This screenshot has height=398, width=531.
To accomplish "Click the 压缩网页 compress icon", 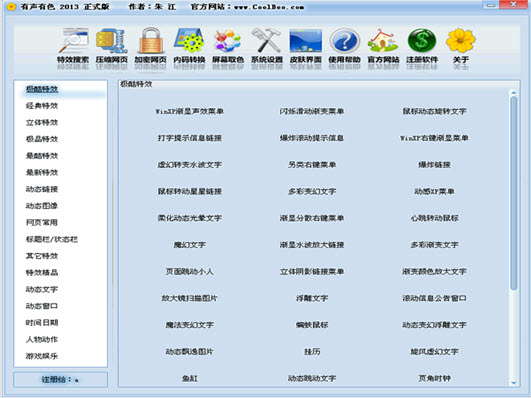I will 111,46.
